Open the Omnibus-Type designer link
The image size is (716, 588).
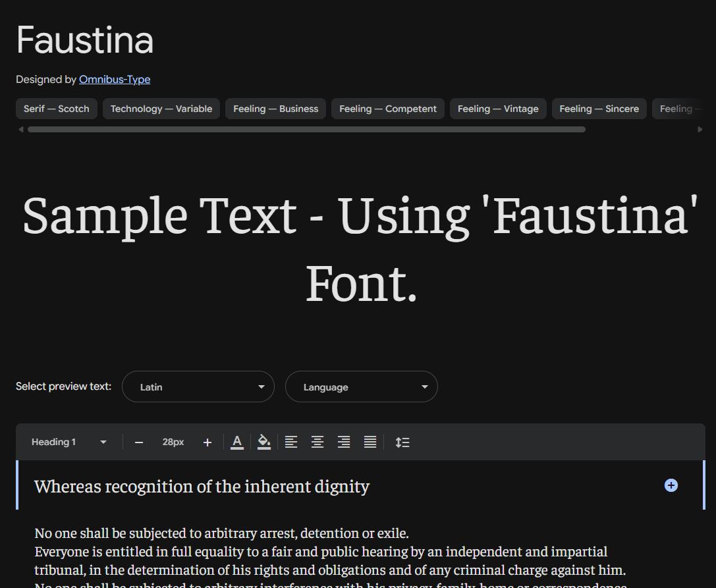pos(115,80)
